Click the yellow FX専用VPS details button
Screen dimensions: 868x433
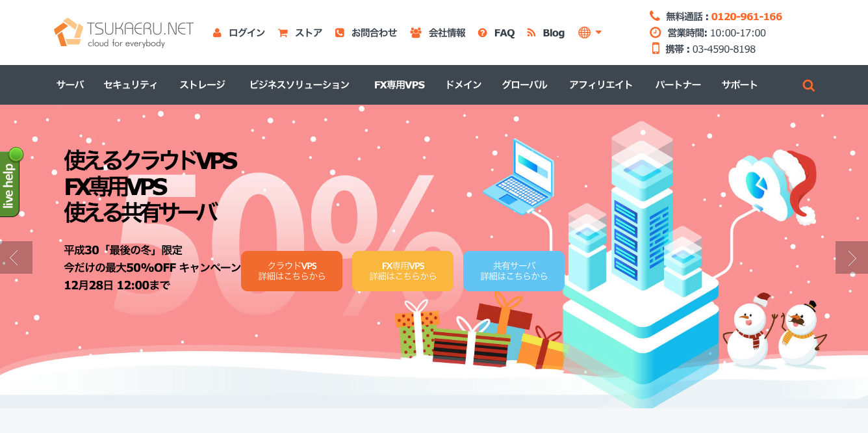point(403,271)
